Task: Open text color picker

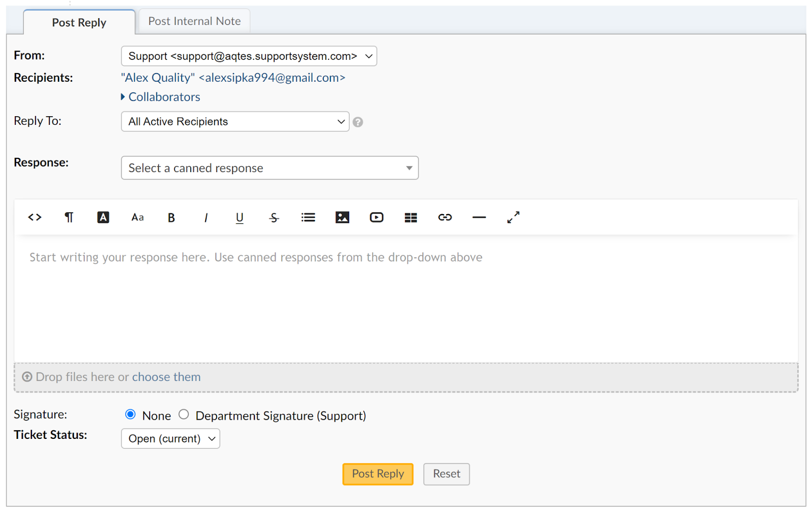Action: tap(103, 218)
